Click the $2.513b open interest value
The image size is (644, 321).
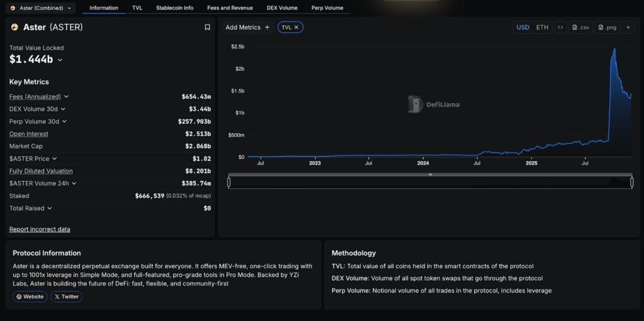coord(198,134)
